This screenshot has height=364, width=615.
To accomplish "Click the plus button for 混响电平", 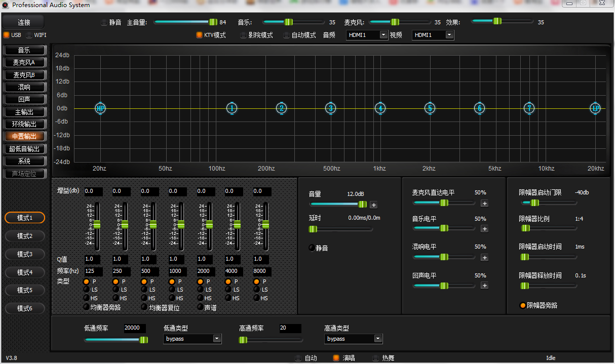I will pos(484,258).
